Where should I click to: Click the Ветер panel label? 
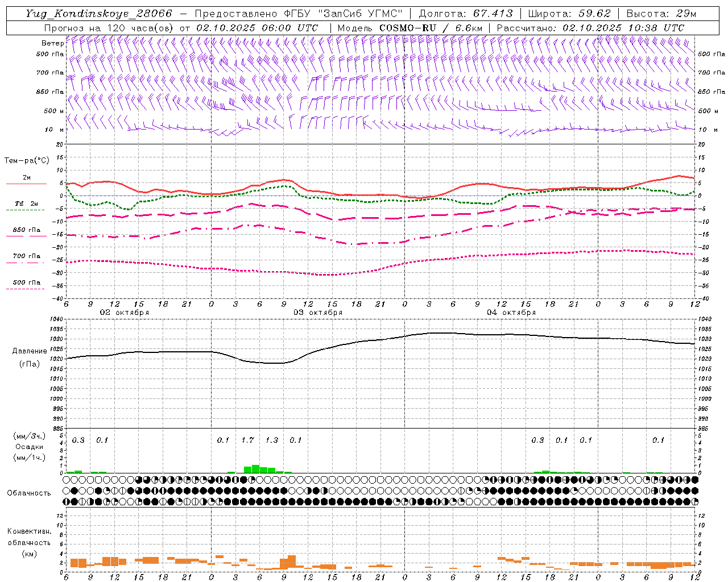pos(52,43)
